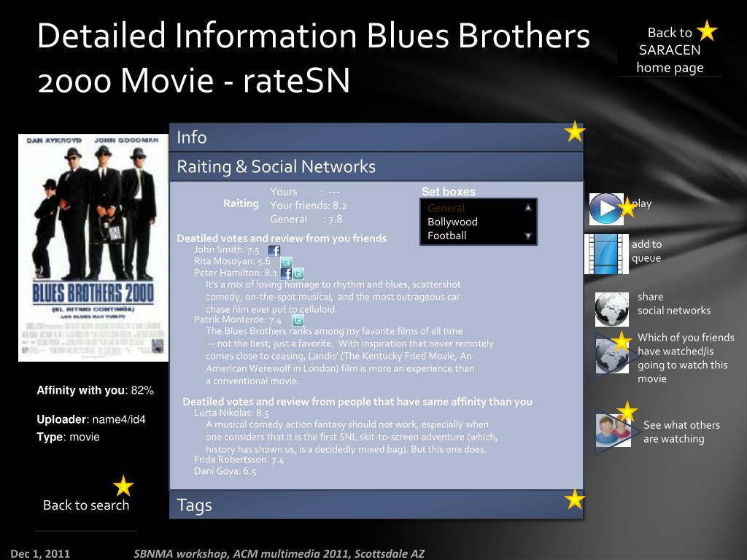Viewport: 747px width, 560px height.
Task: Click the Blues Brothers 2000 poster
Action: point(93,248)
